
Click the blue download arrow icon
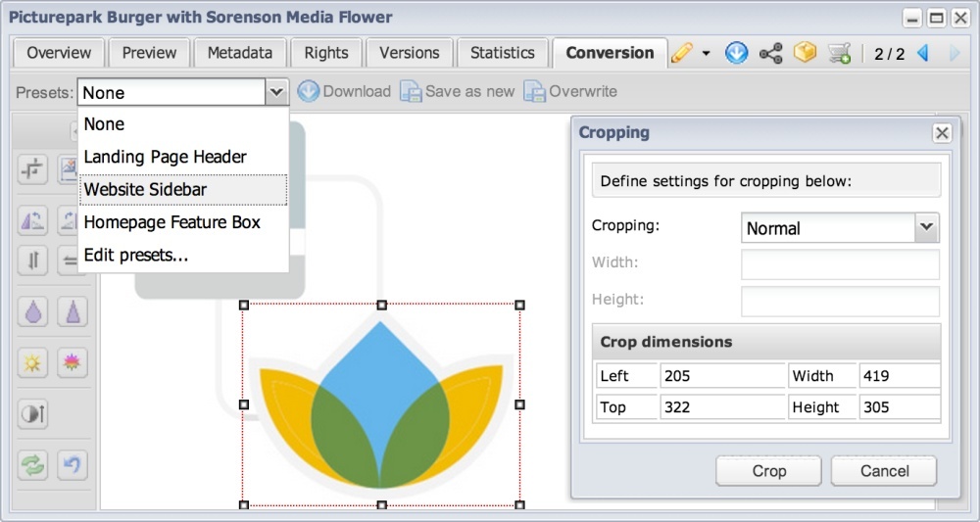pos(737,54)
